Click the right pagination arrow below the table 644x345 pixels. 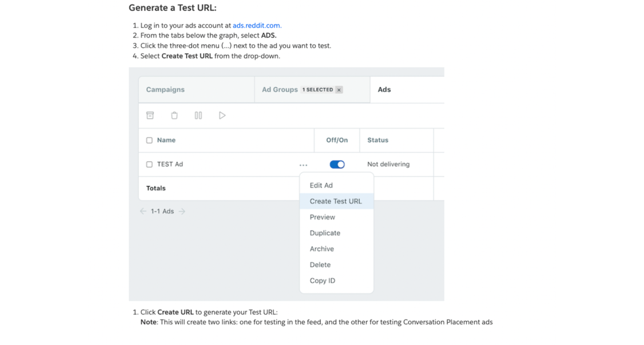pos(182,211)
